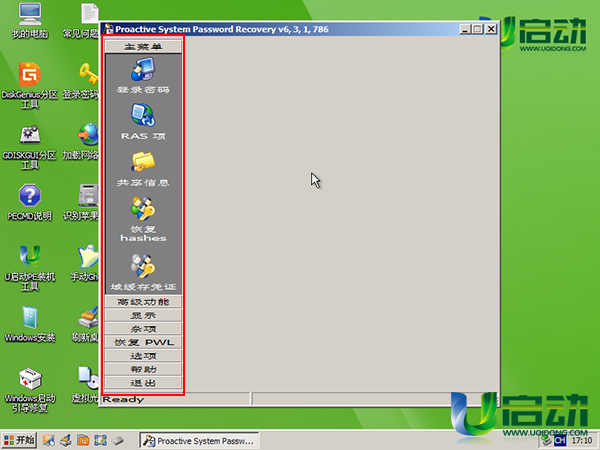Click the fourth quick launch icon
The width and height of the screenshot is (600, 450).
(100, 440)
